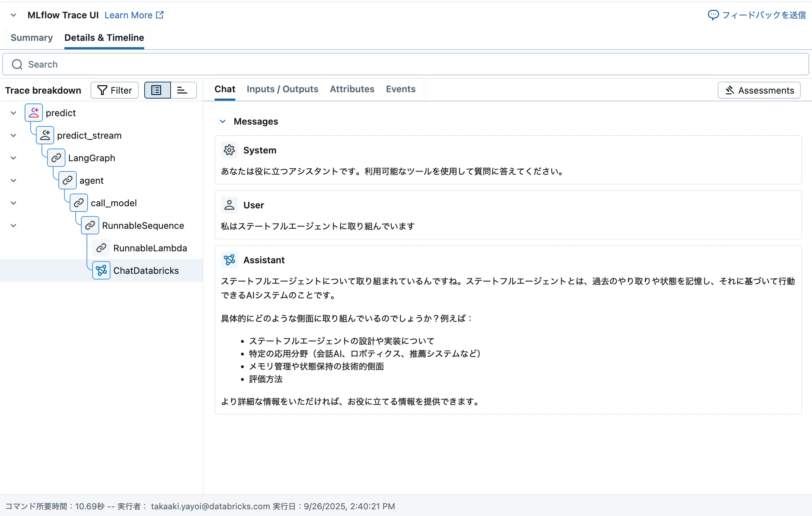Viewport: 812px width, 516px height.
Task: Switch to Inputs / Outputs tab
Action: [282, 89]
